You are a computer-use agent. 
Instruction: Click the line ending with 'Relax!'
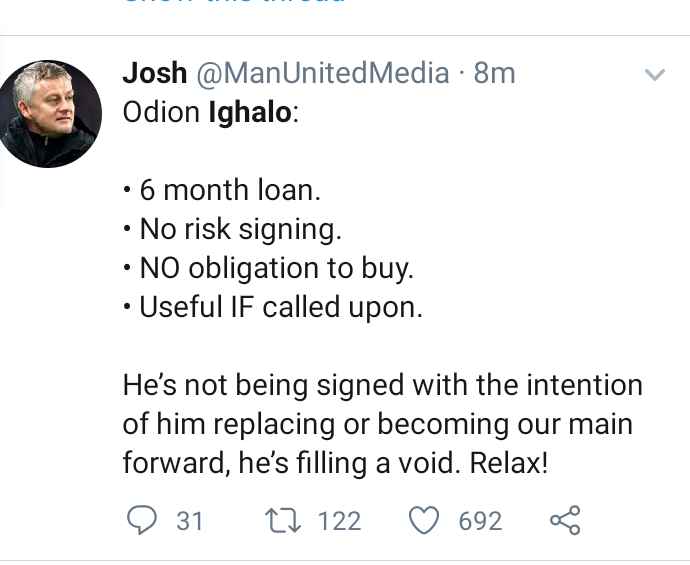(x=335, y=463)
